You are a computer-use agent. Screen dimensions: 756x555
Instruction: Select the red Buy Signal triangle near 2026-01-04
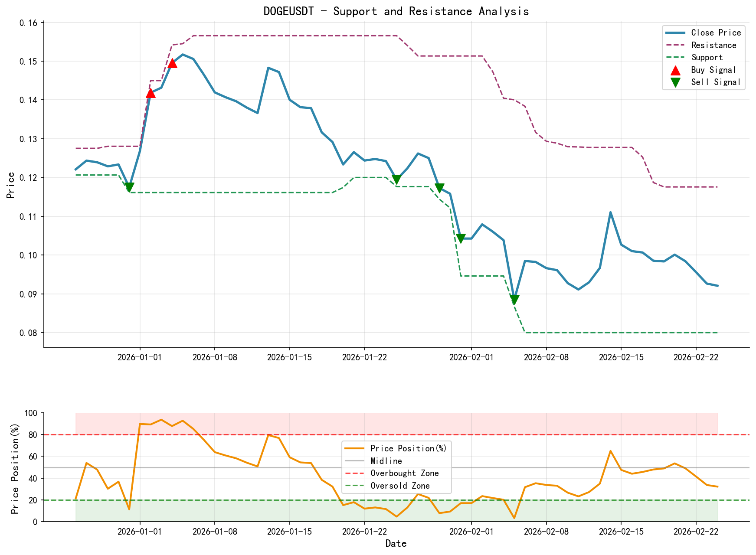(172, 64)
